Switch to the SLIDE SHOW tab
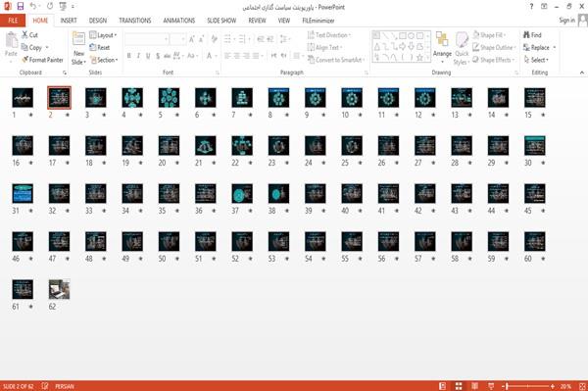 click(221, 21)
